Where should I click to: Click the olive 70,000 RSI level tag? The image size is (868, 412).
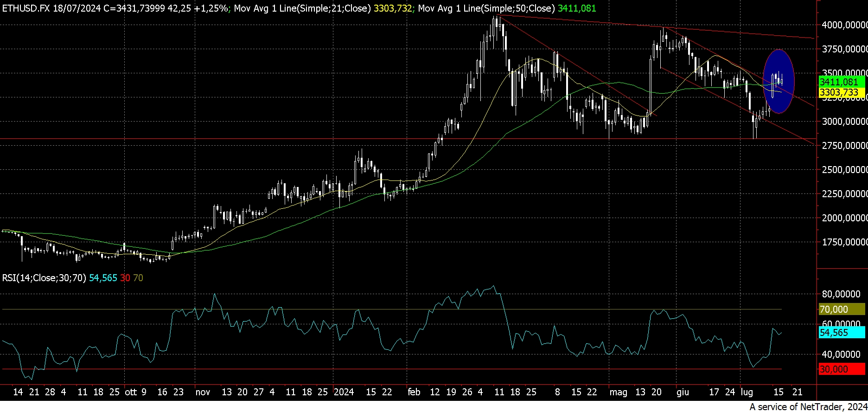842,309
